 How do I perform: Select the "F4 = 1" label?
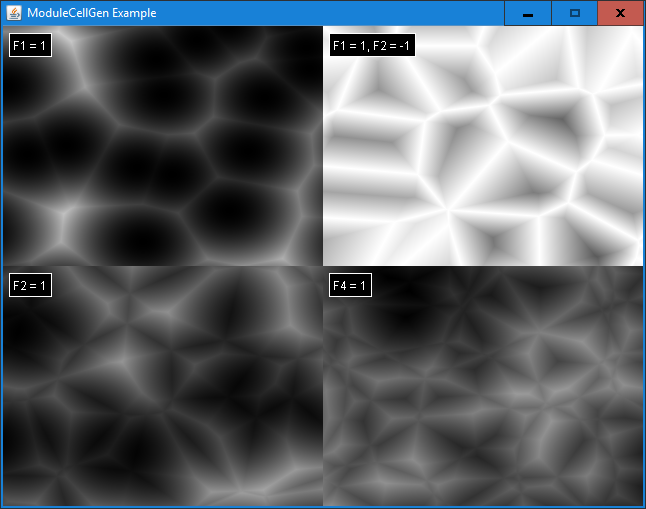point(350,286)
